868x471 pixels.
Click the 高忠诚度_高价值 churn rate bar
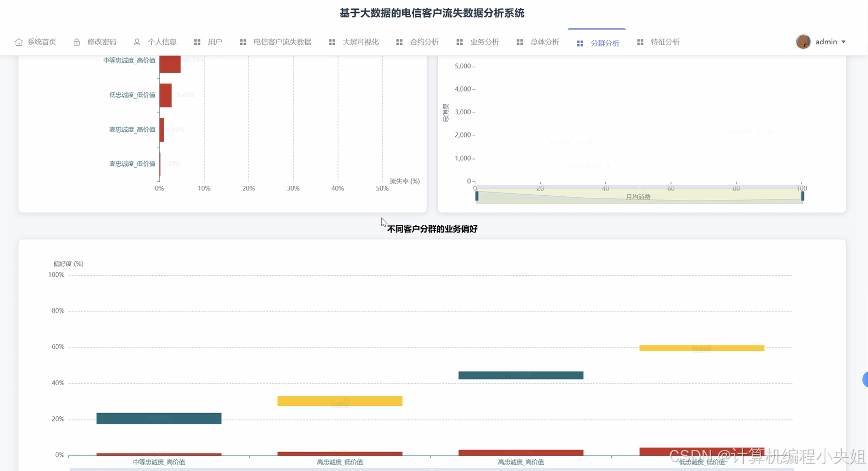pos(162,130)
